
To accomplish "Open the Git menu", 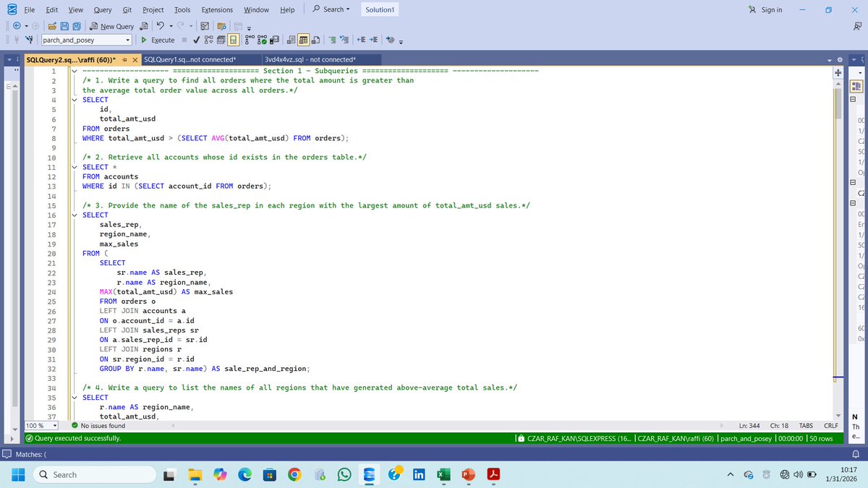I will coord(127,9).
